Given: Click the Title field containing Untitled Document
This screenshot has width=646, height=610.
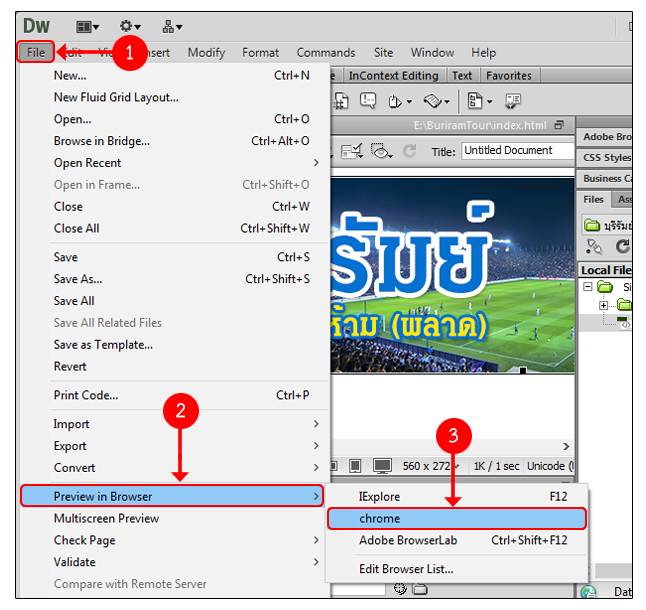Looking at the screenshot, I should click(x=515, y=151).
